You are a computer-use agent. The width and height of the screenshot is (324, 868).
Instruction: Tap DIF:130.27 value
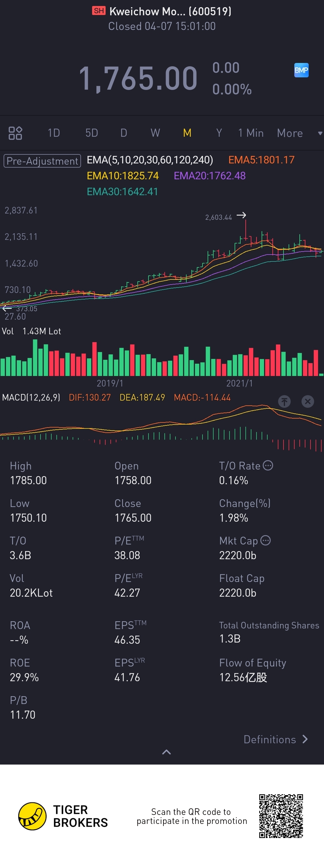coord(90,398)
